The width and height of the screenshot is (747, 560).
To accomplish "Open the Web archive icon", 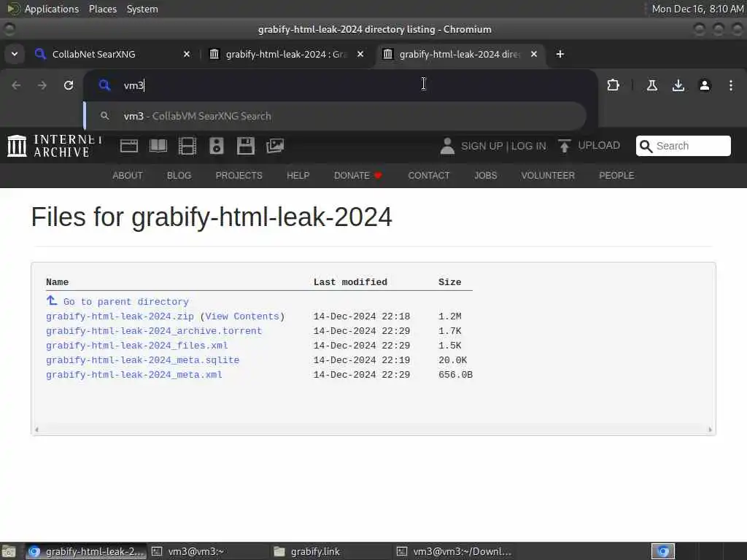I will [128, 146].
